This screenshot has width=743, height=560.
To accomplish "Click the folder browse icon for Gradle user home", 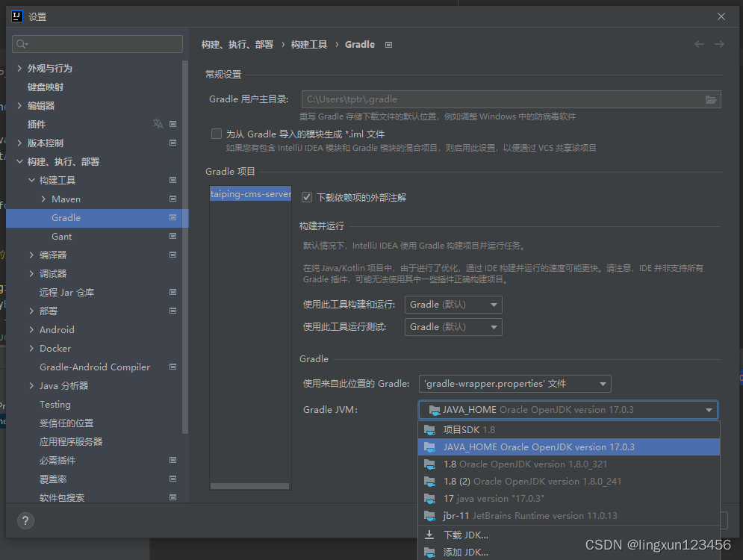I will coord(710,99).
